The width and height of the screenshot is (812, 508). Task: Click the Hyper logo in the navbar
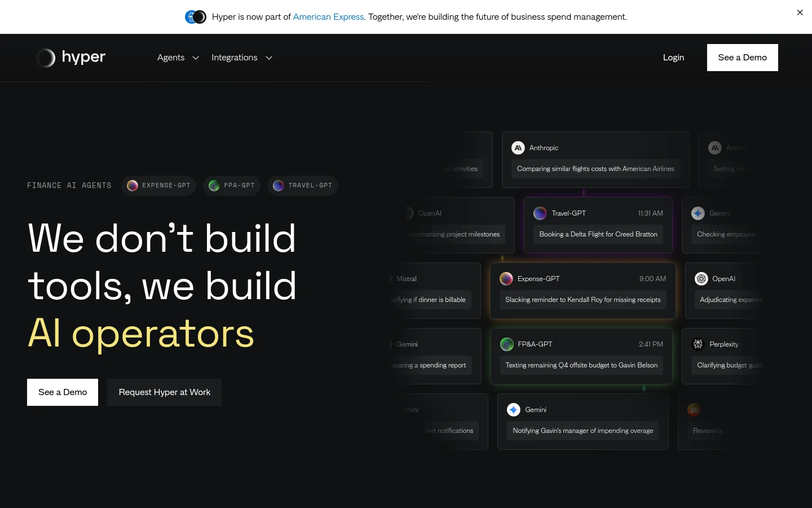coord(70,58)
